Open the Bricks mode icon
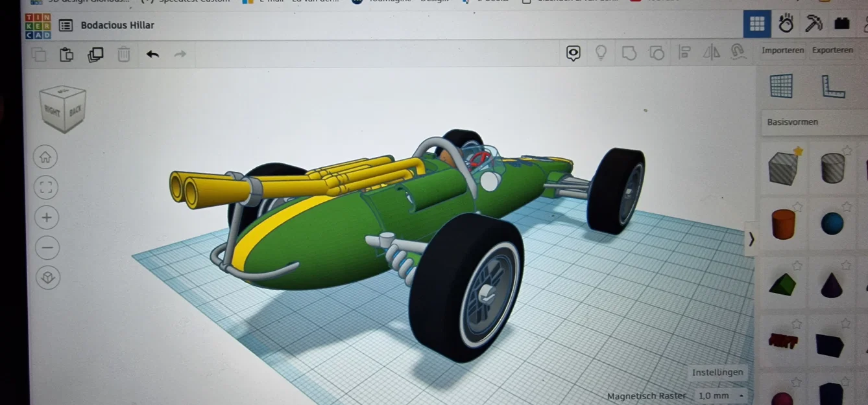The width and height of the screenshot is (868, 405). 842,24
